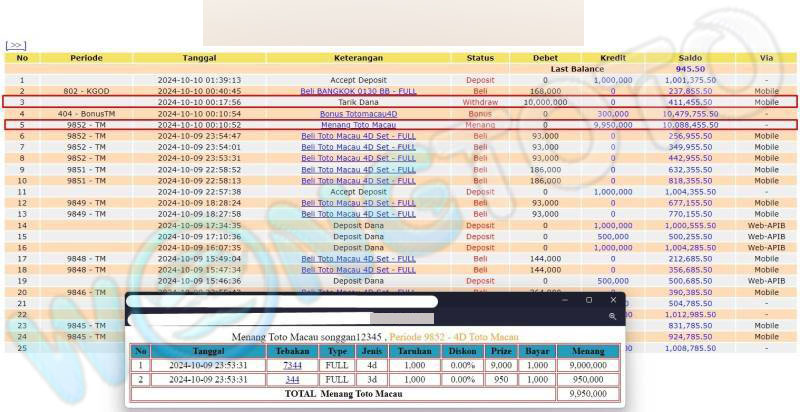Viewport: 800px width, 412px height.
Task: Click the zoom magnifier icon in popup
Action: click(x=613, y=316)
